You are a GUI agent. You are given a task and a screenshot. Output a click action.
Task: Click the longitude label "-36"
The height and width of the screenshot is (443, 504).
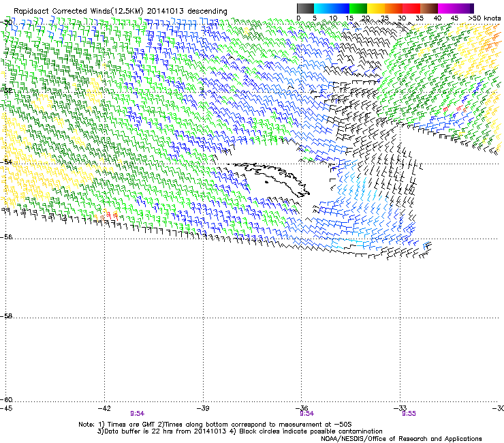[302, 408]
